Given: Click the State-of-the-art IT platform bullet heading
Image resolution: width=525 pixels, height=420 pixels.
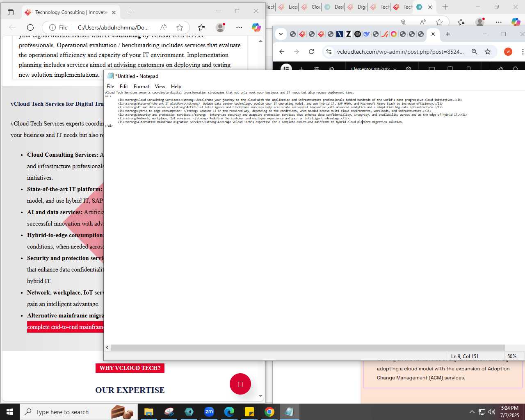Looking at the screenshot, I should tap(64, 189).
